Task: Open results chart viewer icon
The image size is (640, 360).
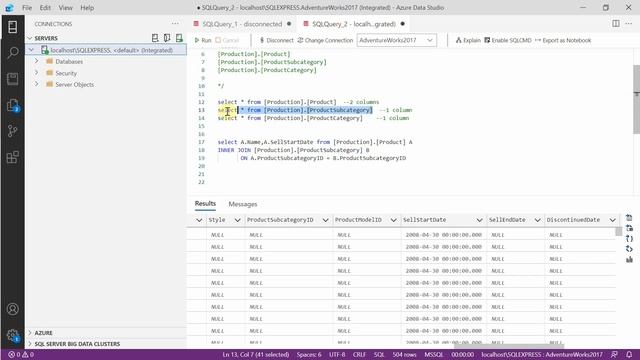Action: [x=629, y=260]
